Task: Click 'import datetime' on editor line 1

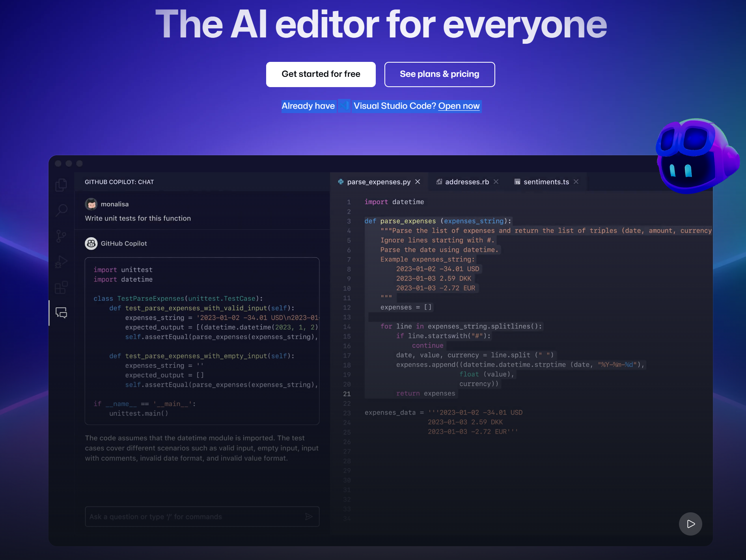Action: [394, 202]
